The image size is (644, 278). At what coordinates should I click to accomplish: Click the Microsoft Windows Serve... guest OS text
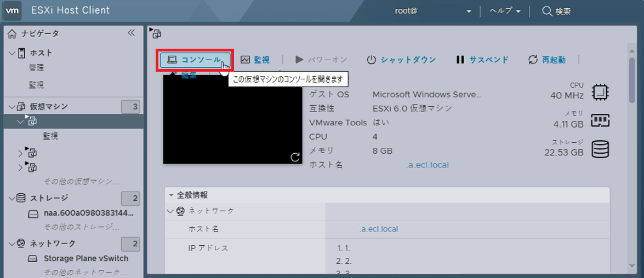click(427, 94)
